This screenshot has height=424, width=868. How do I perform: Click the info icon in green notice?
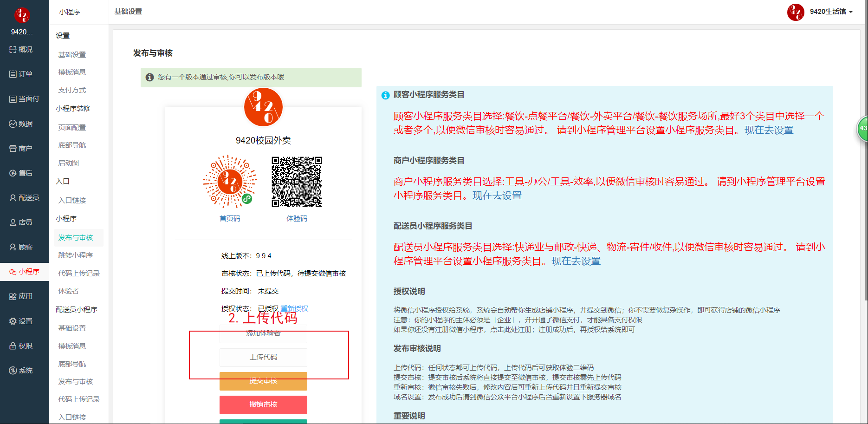[149, 77]
